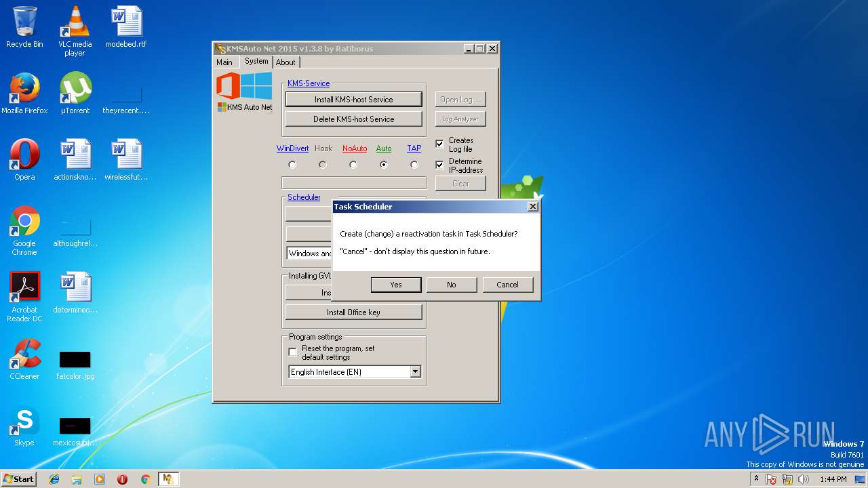
Task: Click the NoAuto link label
Action: (x=355, y=148)
